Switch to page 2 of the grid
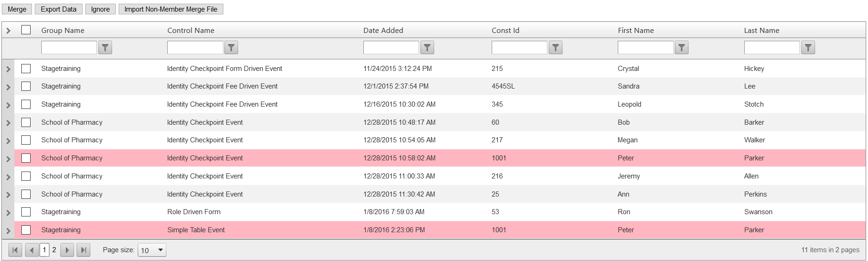The width and height of the screenshot is (868, 261). point(54,250)
